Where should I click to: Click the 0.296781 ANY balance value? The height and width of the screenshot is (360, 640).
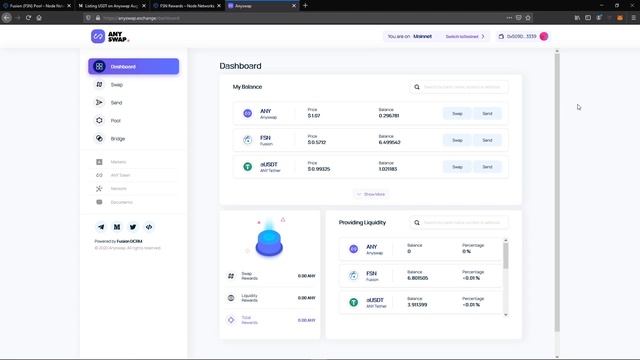389,116
